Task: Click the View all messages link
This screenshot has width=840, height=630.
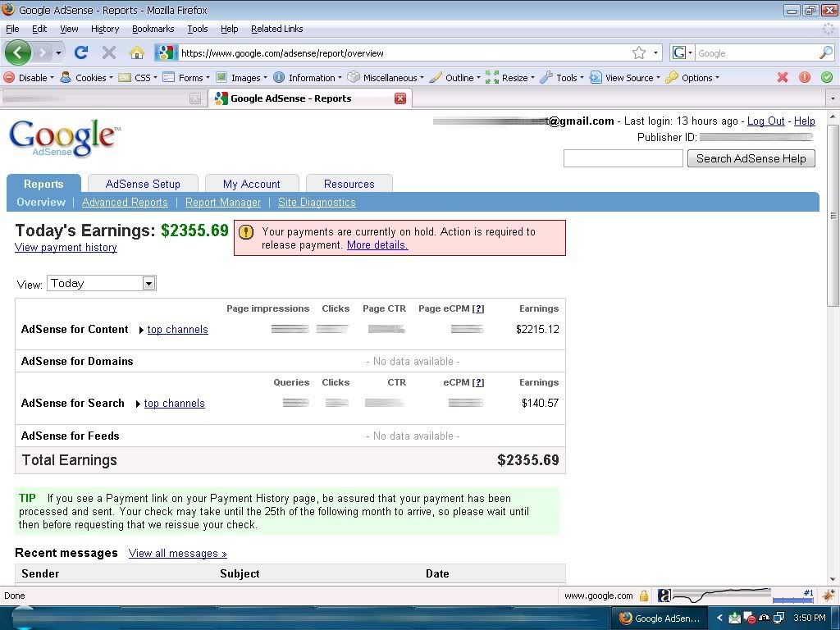Action: [x=178, y=554]
